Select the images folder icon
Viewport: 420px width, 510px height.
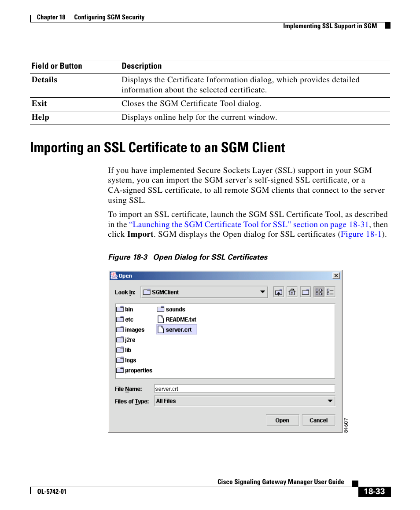(x=120, y=330)
